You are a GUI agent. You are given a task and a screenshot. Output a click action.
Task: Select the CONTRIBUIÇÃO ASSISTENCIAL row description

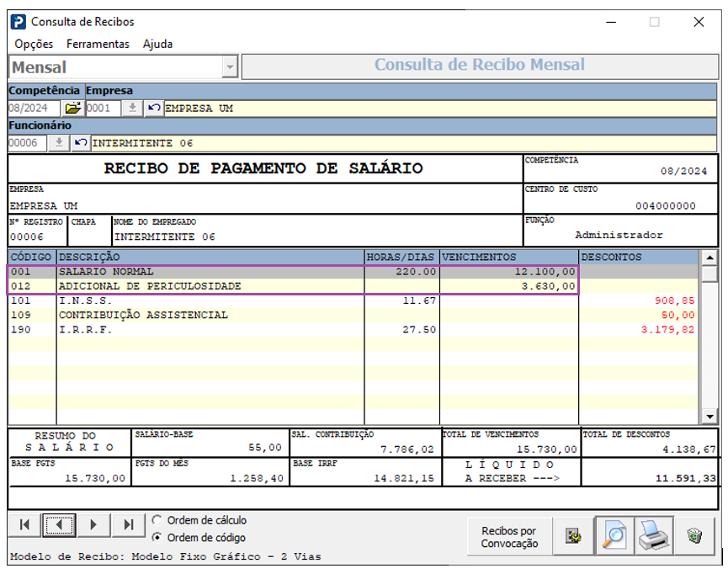(143, 315)
